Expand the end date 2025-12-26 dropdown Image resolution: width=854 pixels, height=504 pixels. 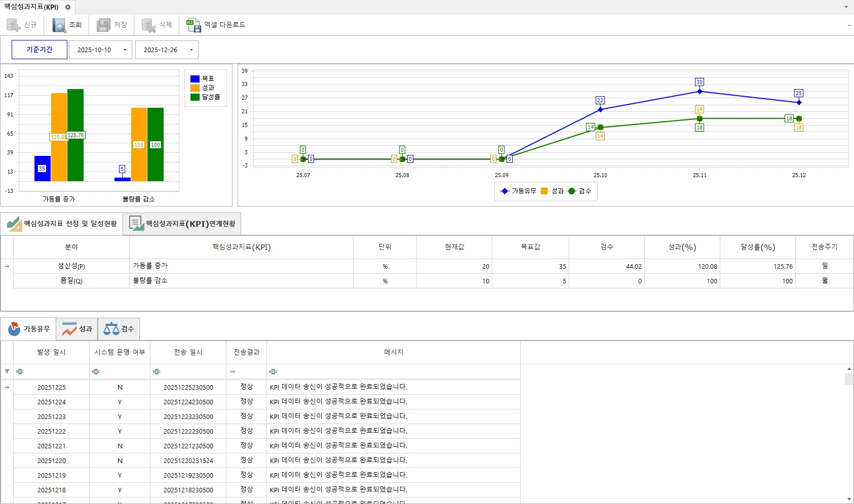click(x=191, y=50)
